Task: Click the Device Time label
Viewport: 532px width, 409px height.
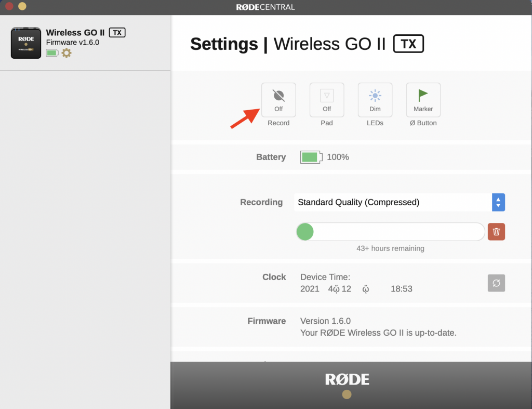Action: click(325, 278)
